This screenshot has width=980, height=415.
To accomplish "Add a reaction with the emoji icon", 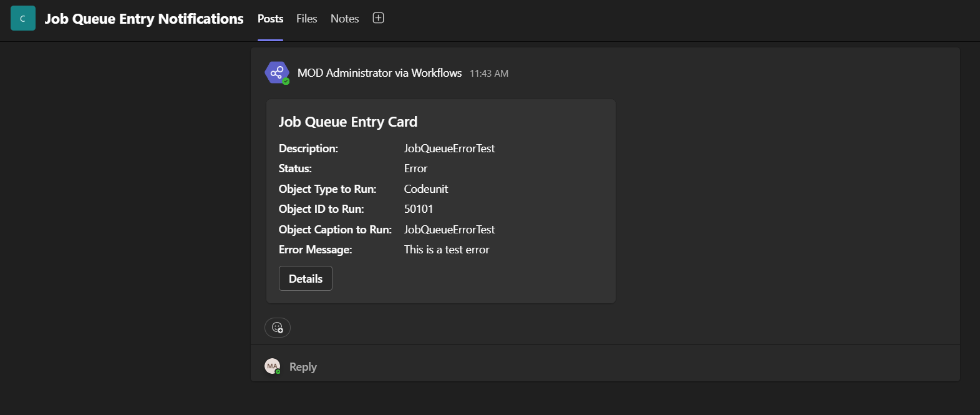I will pyautogui.click(x=278, y=328).
